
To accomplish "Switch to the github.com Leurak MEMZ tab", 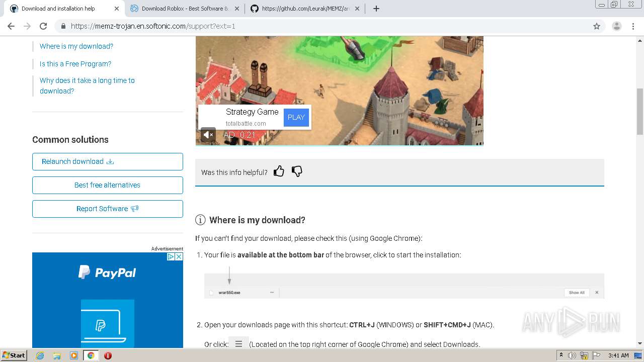I will point(305,9).
